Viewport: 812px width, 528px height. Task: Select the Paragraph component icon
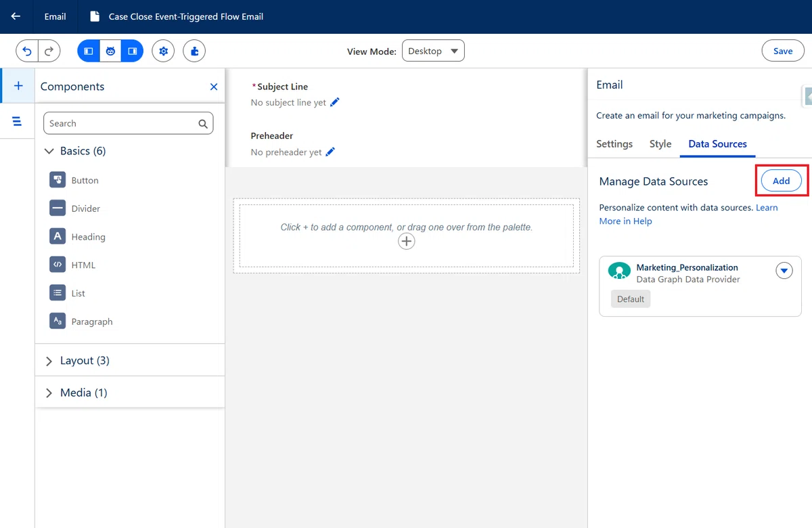pos(58,321)
